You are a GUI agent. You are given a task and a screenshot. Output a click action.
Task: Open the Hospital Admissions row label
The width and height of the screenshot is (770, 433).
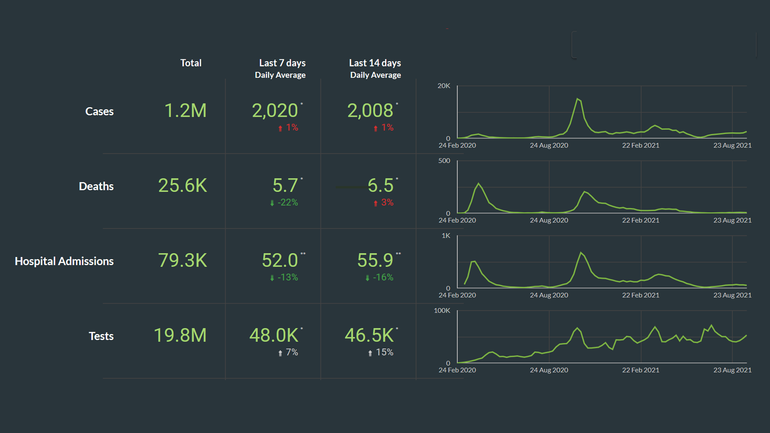64,261
